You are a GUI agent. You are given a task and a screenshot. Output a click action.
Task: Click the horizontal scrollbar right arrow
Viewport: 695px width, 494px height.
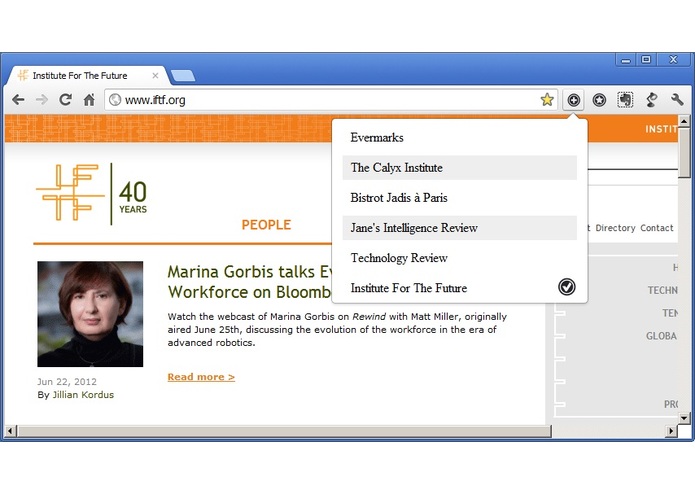pyautogui.click(x=672, y=431)
